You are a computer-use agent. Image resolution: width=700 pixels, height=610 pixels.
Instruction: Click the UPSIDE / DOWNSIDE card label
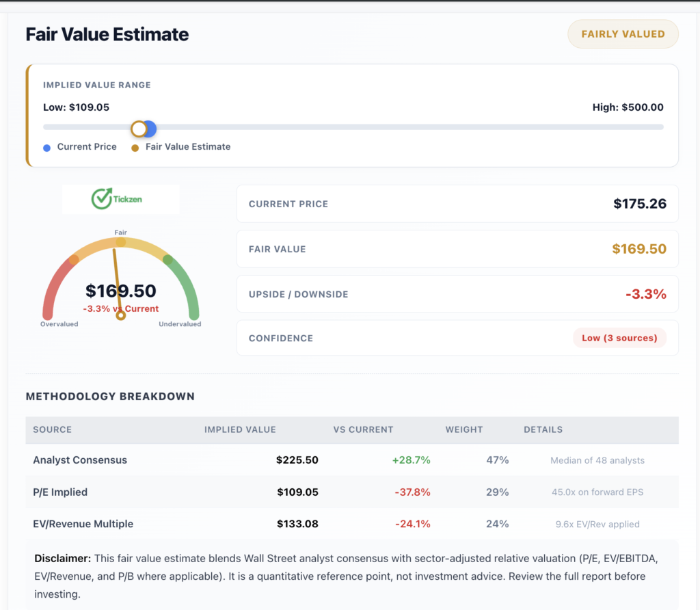point(298,294)
